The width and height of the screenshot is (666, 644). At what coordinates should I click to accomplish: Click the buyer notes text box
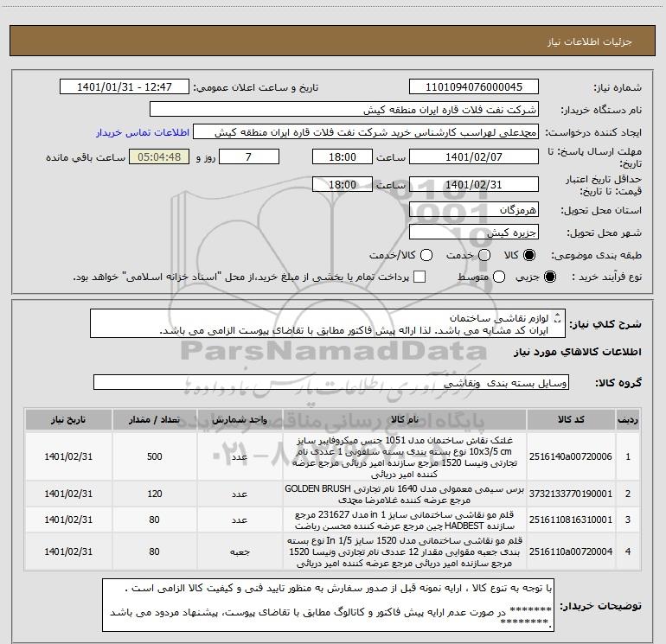click(328, 604)
